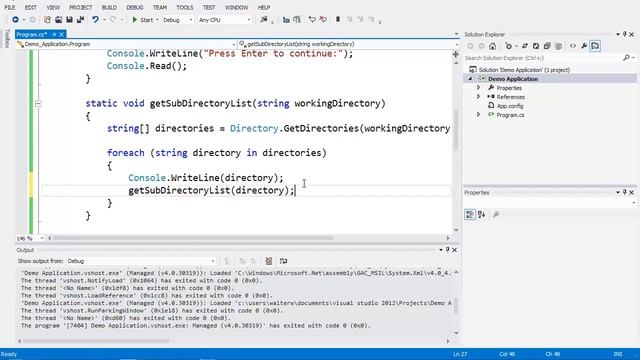Click the Properties wrench icon in Solution Explorer toolbar
This screenshot has width=640, height=360.
click(584, 46)
